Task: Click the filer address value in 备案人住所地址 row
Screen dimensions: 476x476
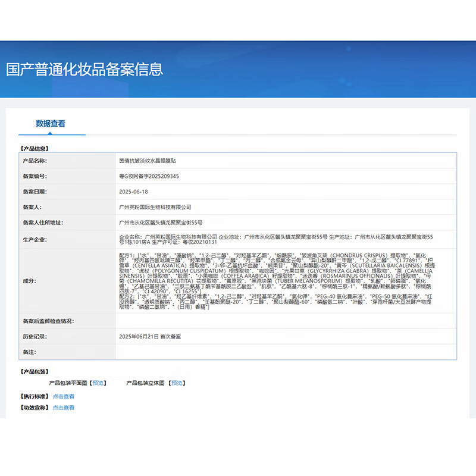Action: [x=161, y=223]
